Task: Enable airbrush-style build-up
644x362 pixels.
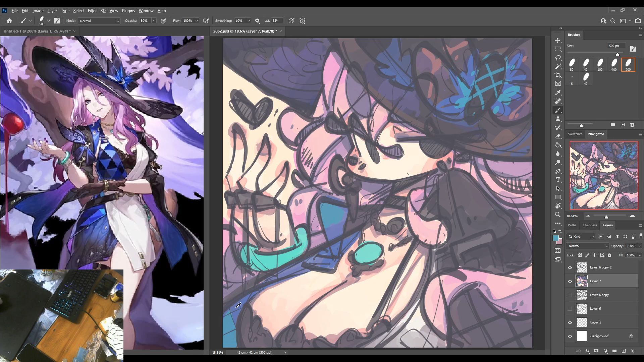Action: point(206,21)
